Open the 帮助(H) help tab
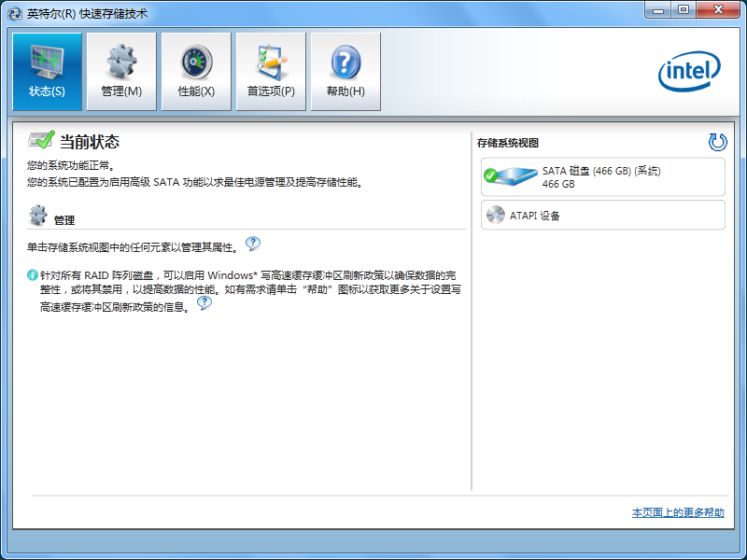Image resolution: width=747 pixels, height=560 pixels. pyautogui.click(x=345, y=72)
